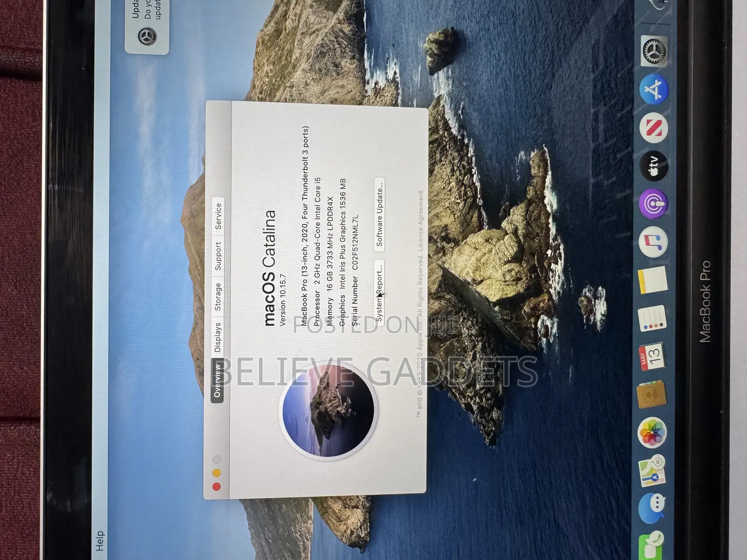The width and height of the screenshot is (747, 560).
Task: Click the software update notification gear icon
Action: tap(147, 36)
